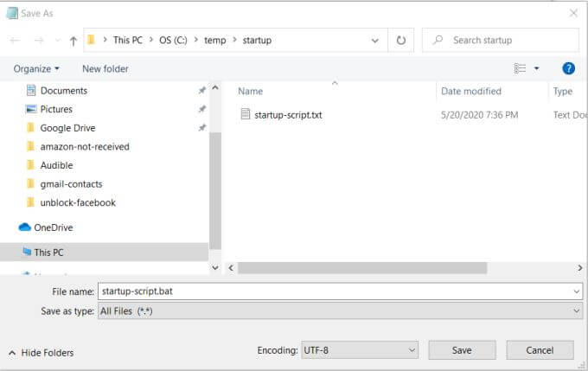
Task: Select 'temp' in the address breadcrumb
Action: pos(214,40)
